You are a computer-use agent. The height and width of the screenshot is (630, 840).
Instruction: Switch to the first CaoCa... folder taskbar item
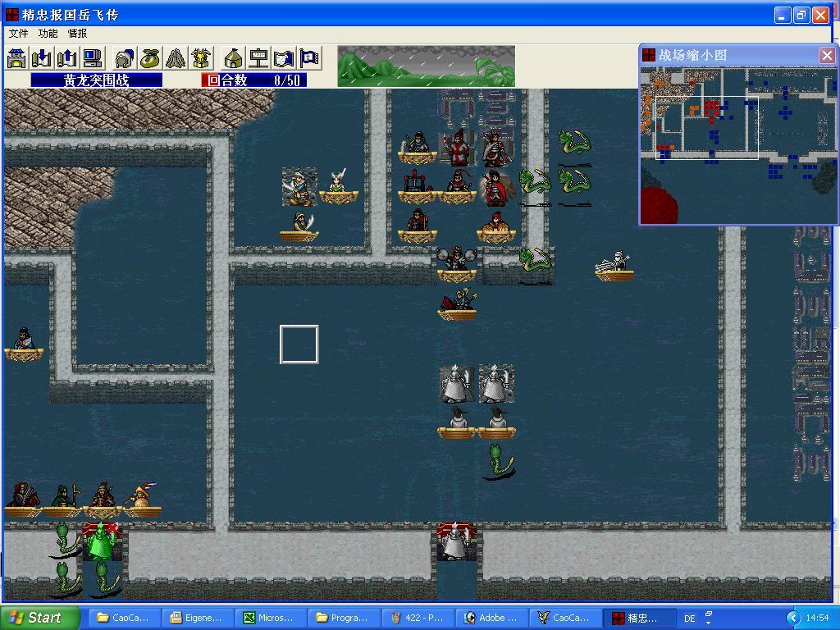point(123,618)
